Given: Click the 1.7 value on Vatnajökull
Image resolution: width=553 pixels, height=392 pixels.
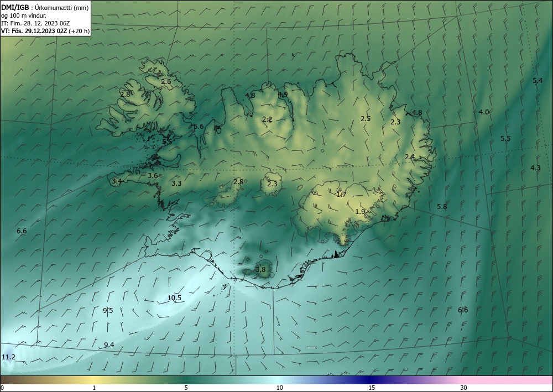Looking at the screenshot, I should pyautogui.click(x=341, y=194).
